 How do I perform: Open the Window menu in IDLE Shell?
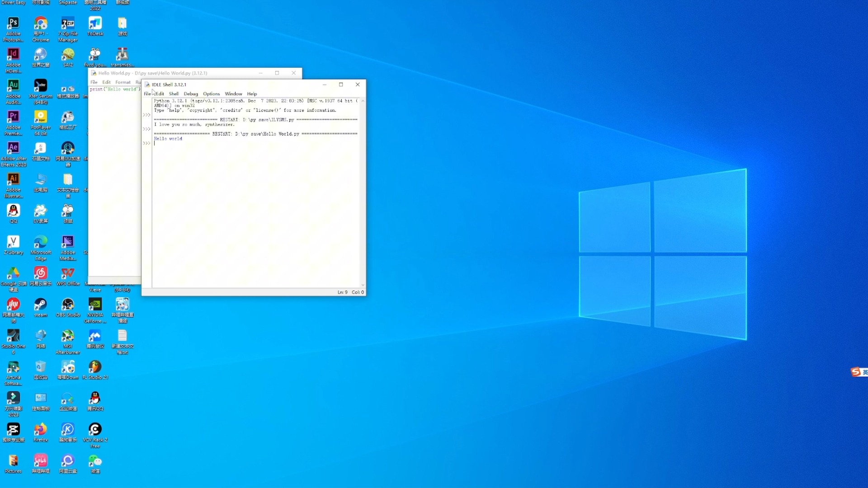(233, 94)
